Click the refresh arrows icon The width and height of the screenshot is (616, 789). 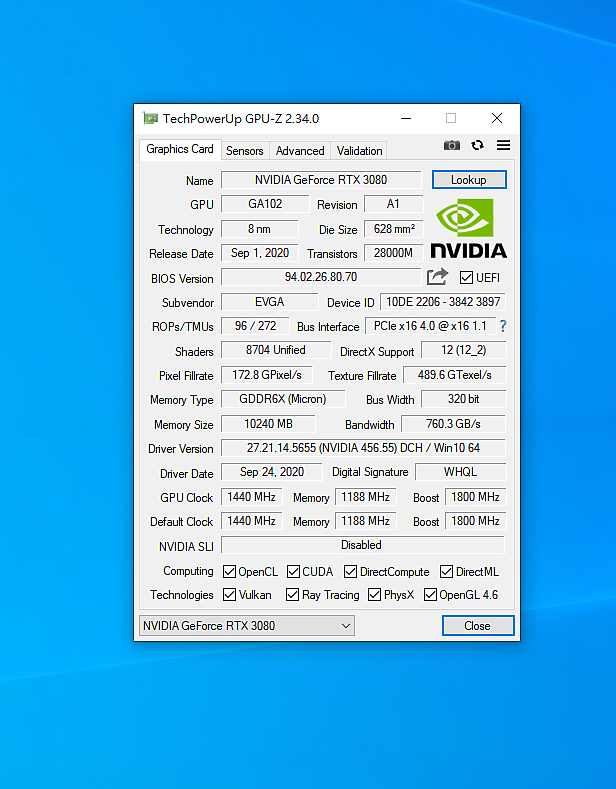477,145
